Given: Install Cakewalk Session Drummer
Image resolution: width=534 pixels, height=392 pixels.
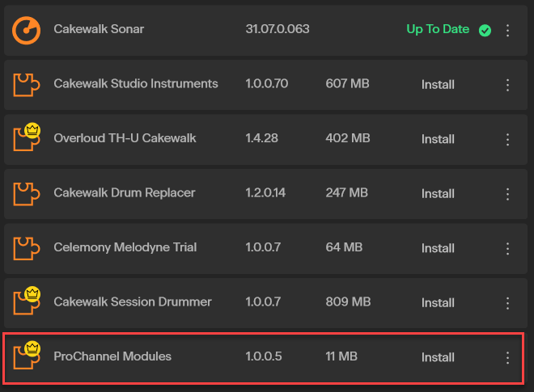Looking at the screenshot, I should [438, 303].
